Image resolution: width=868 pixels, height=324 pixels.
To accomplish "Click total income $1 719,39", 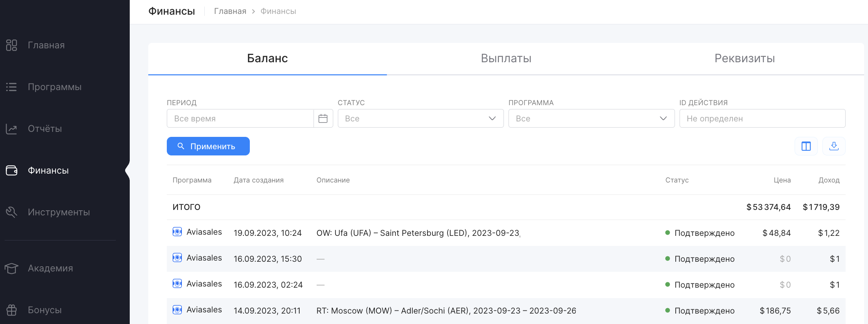I will coord(821,207).
